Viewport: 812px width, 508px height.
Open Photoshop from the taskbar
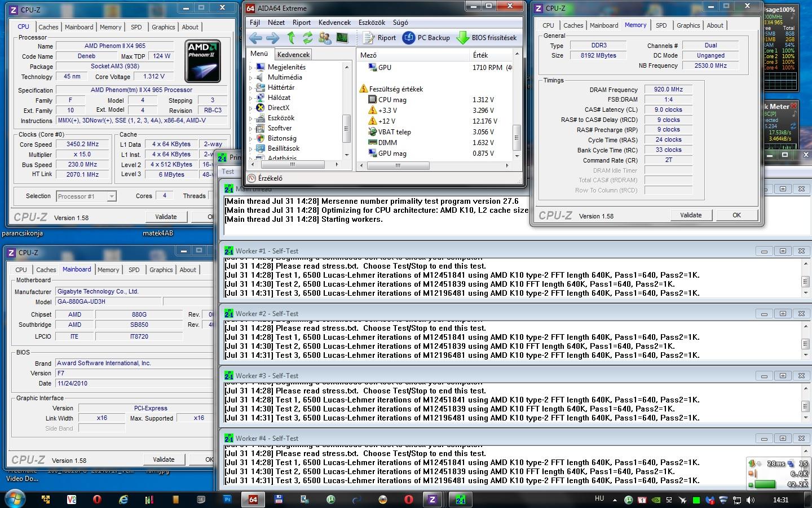tap(227, 500)
